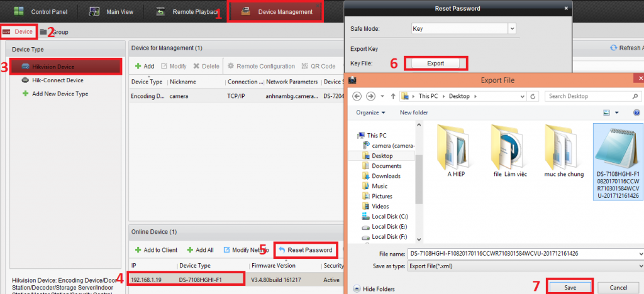
Task: Open the Save as type dropdown
Action: point(639,266)
